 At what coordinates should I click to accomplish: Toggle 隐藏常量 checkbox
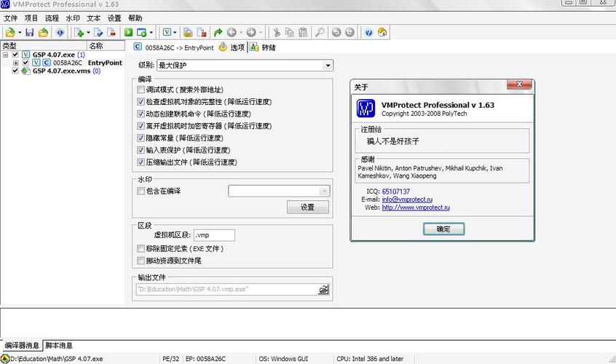141,138
